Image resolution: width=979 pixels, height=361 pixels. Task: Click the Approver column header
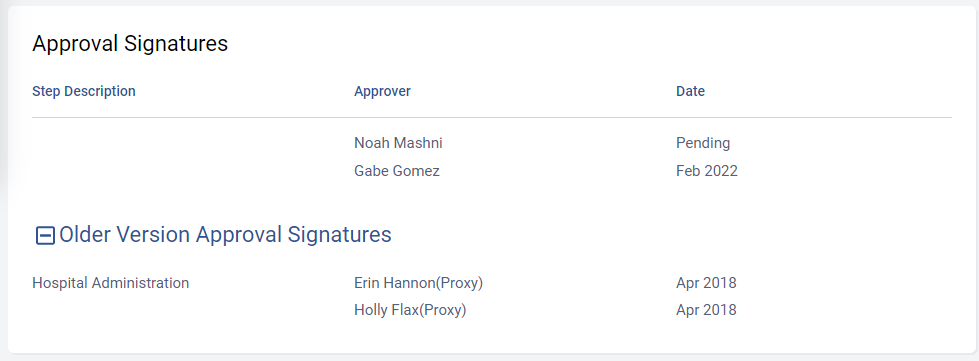(x=382, y=91)
